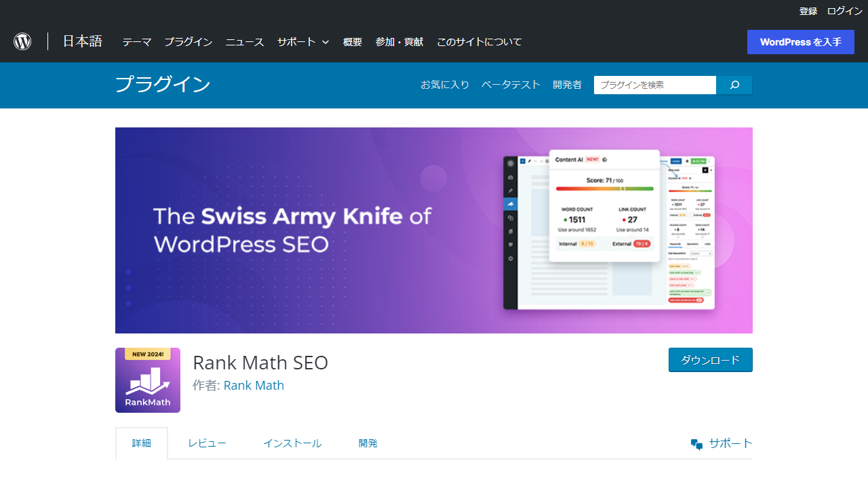The width and height of the screenshot is (868, 488).
Task: Click the Rank Math plugin icon
Action: click(148, 380)
